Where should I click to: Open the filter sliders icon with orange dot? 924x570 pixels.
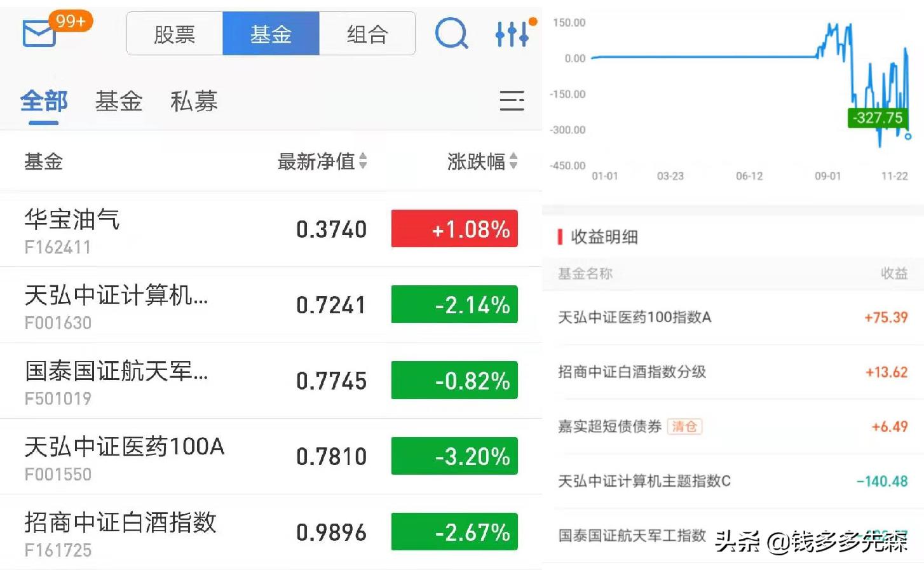(x=512, y=34)
